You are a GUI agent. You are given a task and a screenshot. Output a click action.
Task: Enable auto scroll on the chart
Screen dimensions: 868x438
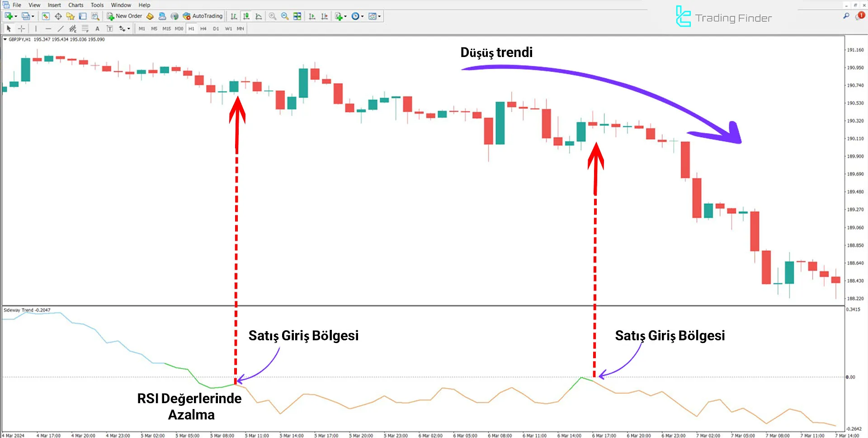[x=311, y=16]
